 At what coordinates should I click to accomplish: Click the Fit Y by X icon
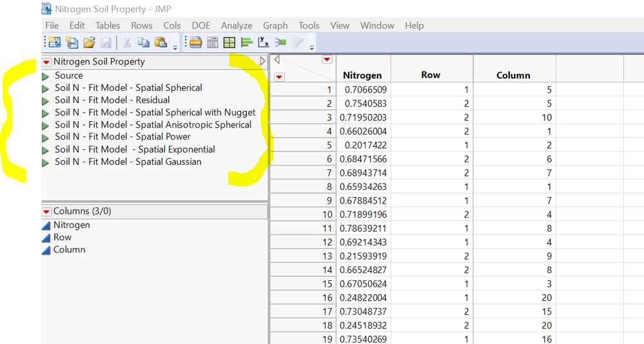click(263, 43)
